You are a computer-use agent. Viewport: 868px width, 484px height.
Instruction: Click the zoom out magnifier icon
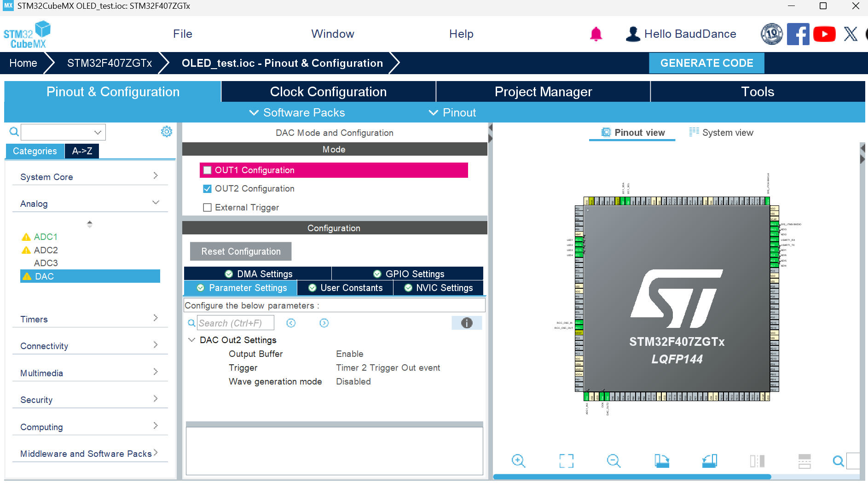coord(614,461)
